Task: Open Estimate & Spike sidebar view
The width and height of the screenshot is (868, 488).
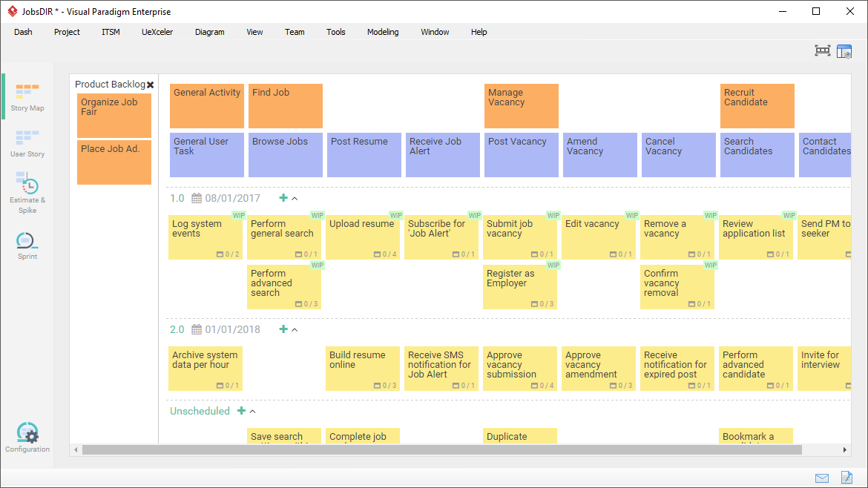Action: (27, 193)
